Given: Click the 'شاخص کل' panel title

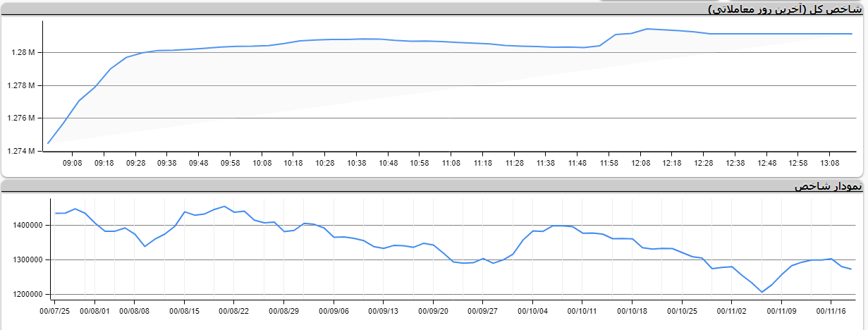Looking at the screenshot, I should point(786,8).
